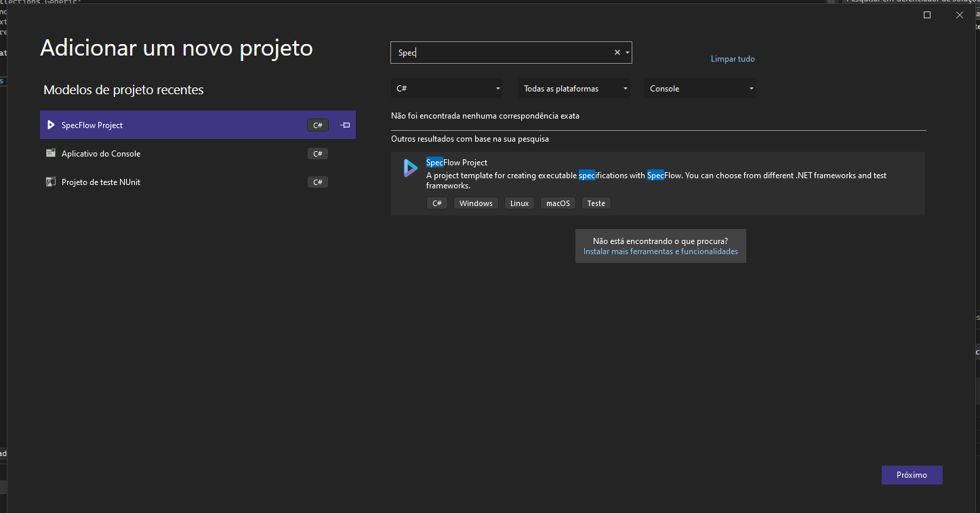Open the C# language filter dropdown

448,89
